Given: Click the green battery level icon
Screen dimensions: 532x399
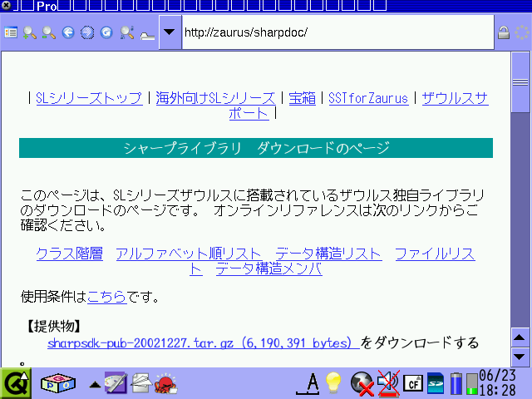Looking at the screenshot, I should point(471,384).
